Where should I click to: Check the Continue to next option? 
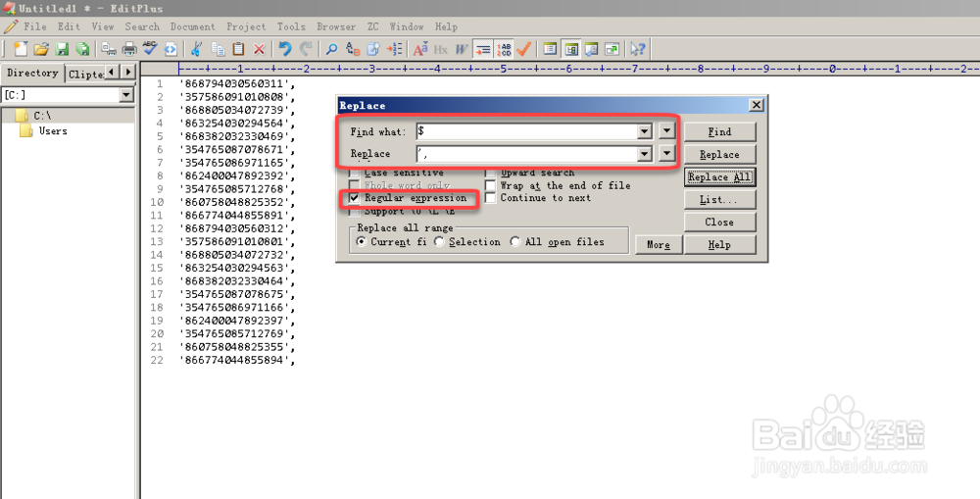[x=490, y=198]
